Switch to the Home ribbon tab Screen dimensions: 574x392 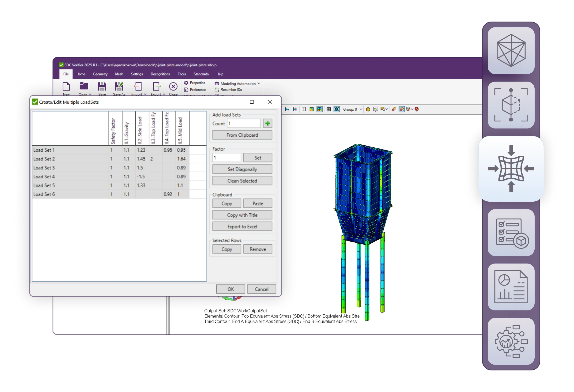[81, 74]
